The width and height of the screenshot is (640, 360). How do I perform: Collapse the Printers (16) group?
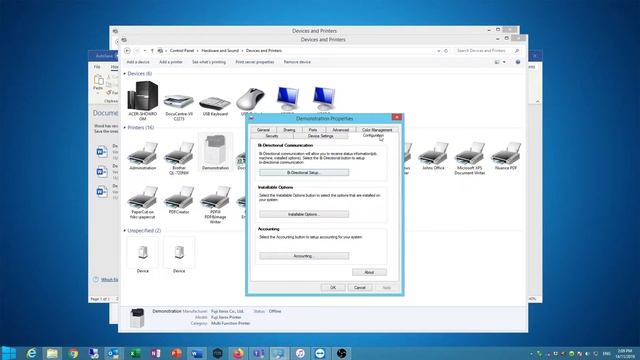[x=124, y=128]
